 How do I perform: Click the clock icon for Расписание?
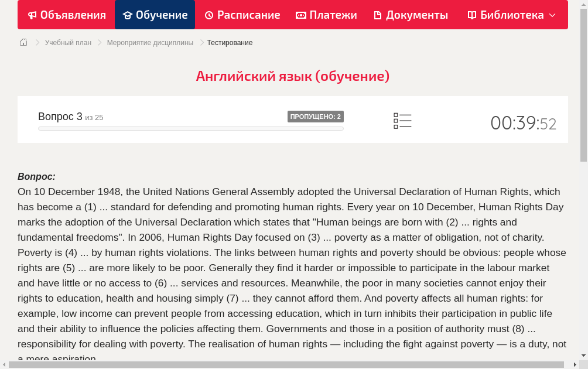click(x=209, y=15)
